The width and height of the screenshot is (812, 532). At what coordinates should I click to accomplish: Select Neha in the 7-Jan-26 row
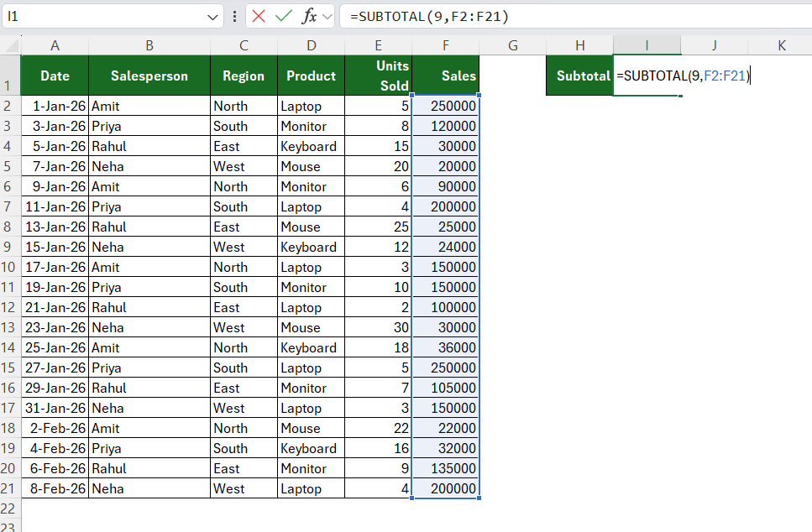point(149,167)
